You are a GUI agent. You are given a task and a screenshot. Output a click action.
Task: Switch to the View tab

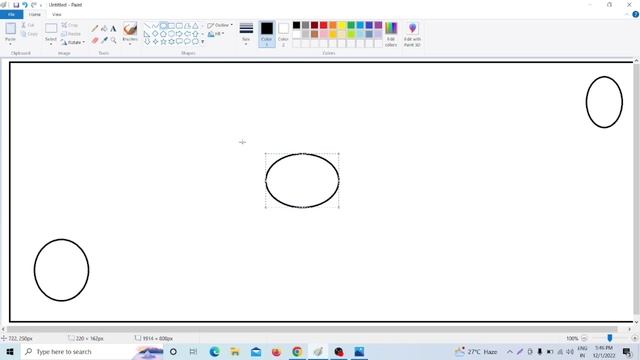[57, 14]
